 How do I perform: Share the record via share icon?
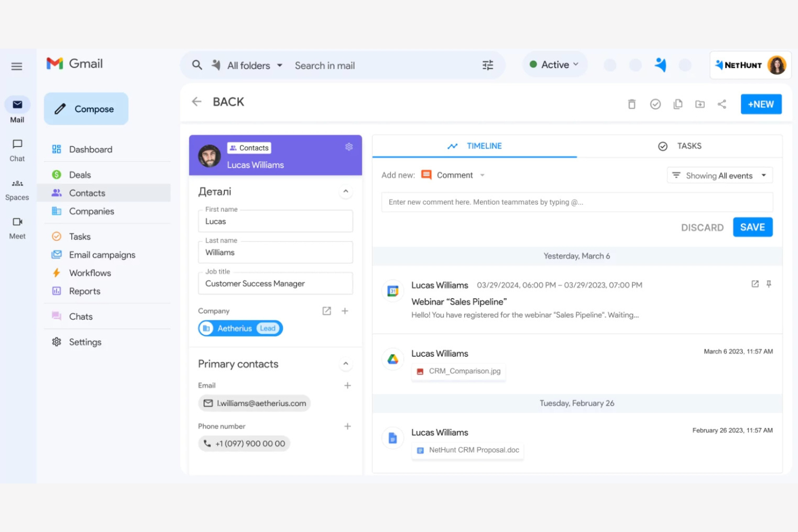point(722,104)
